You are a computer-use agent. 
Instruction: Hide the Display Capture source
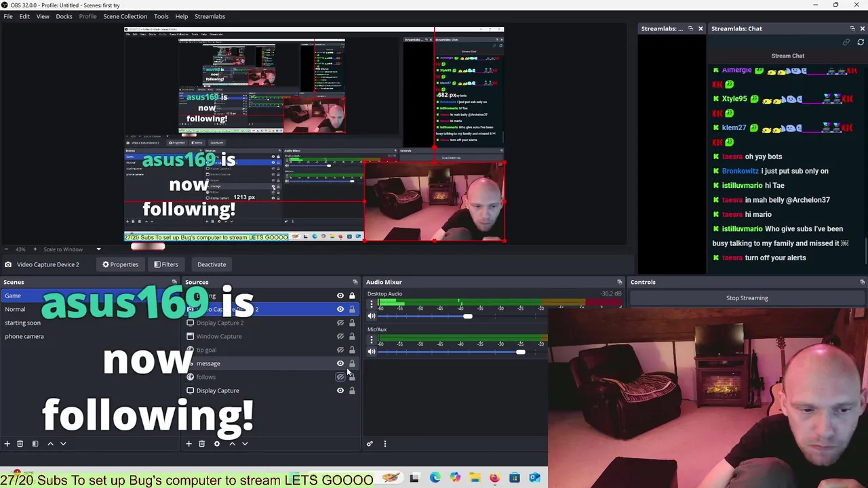coord(340,390)
